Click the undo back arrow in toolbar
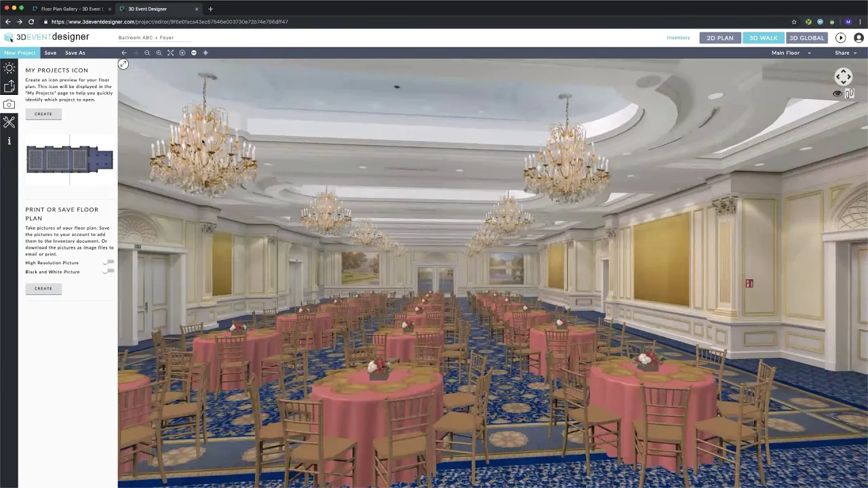868x488 pixels. coord(124,53)
